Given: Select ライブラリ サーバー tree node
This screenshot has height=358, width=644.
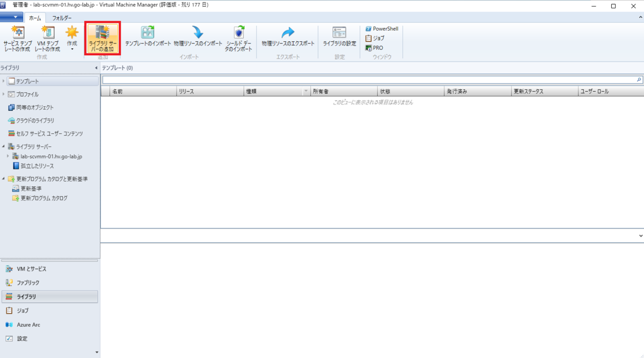Looking at the screenshot, I should tap(30, 146).
